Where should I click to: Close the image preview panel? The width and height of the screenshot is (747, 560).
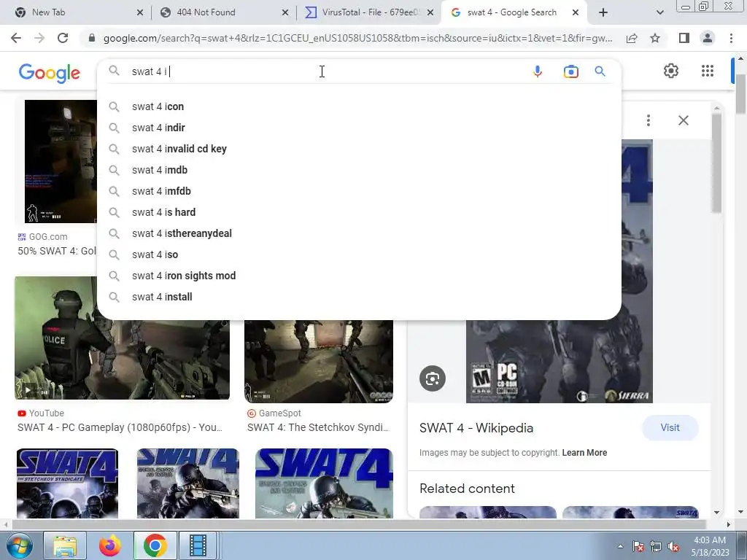(x=683, y=120)
